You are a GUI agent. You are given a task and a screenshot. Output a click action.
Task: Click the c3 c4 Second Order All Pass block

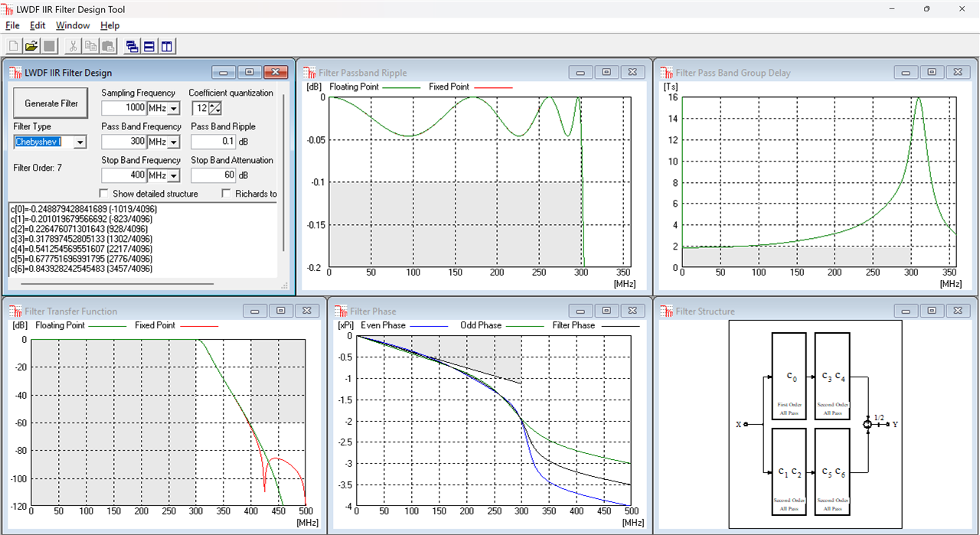pos(833,376)
